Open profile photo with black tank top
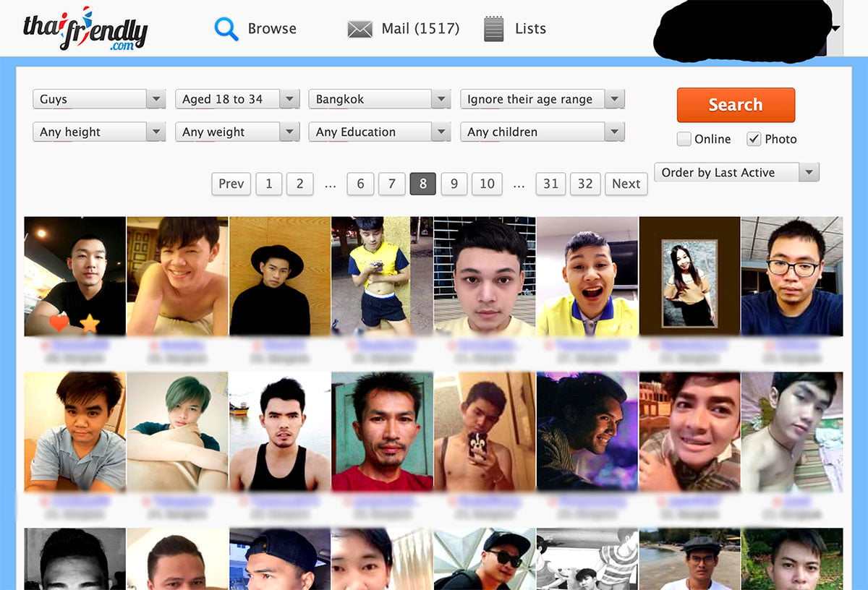868x590 pixels. click(x=279, y=432)
